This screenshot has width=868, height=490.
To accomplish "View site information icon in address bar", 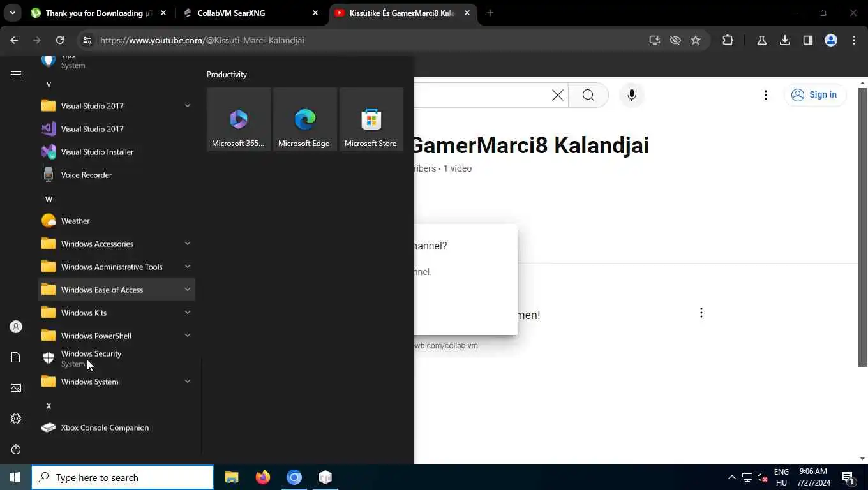I will 87,40.
